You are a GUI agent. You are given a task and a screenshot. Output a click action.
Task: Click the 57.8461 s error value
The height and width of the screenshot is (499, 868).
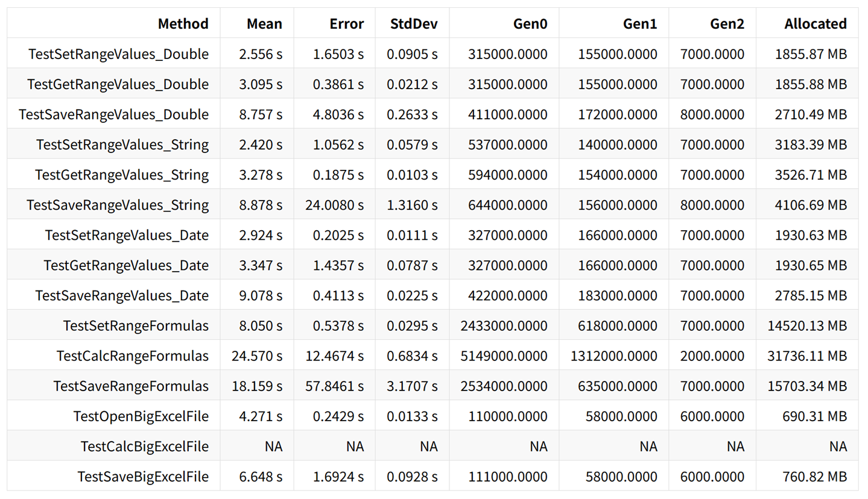coord(335,386)
